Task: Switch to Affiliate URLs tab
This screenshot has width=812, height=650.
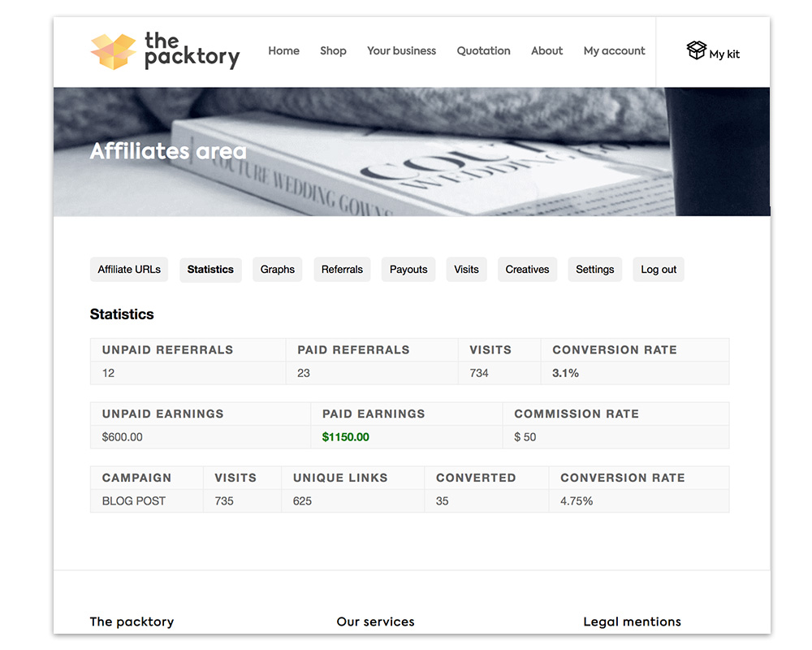Action: 129,270
